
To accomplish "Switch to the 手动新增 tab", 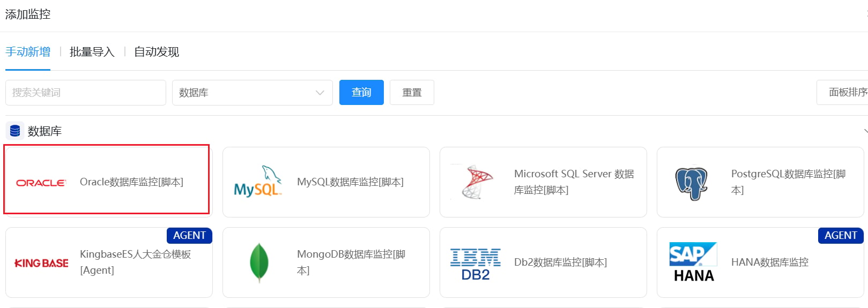I will pos(28,52).
